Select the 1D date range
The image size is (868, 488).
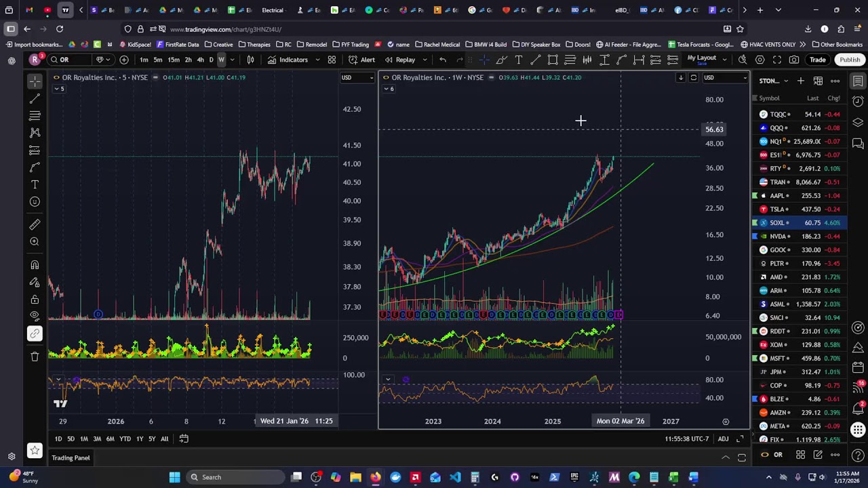(x=58, y=439)
